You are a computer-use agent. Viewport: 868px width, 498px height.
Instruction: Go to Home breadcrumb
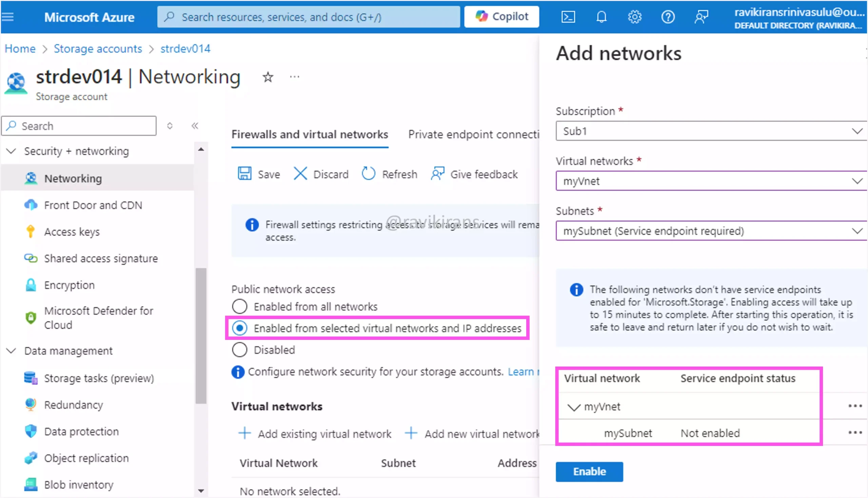[x=20, y=49]
